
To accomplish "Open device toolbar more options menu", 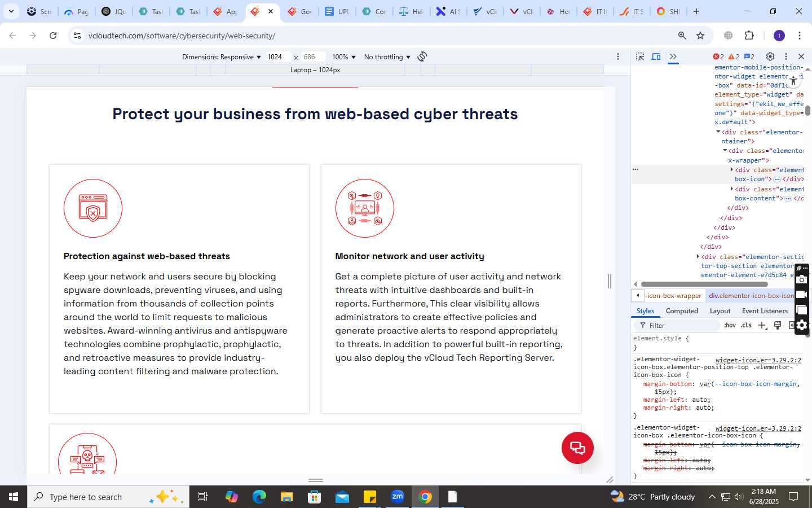I will pos(618,56).
